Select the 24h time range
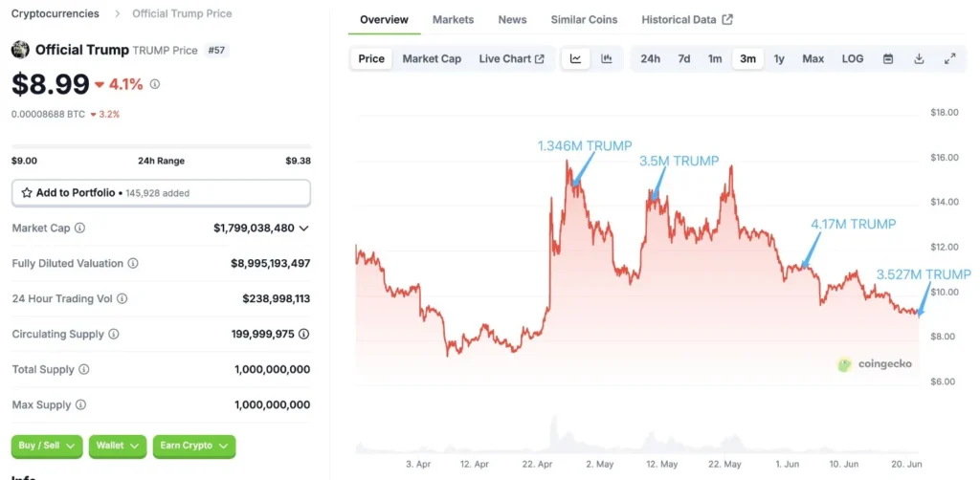Viewport: 980px width, 480px height. (650, 58)
